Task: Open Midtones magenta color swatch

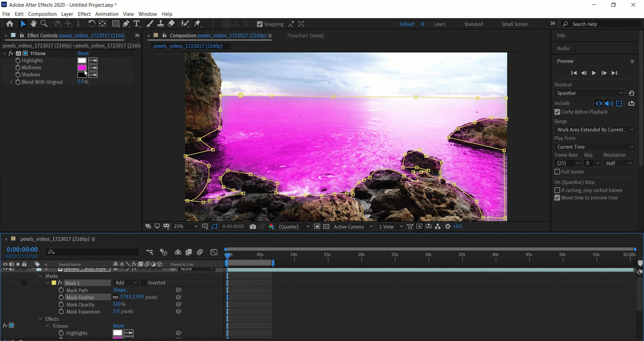Action: click(82, 67)
